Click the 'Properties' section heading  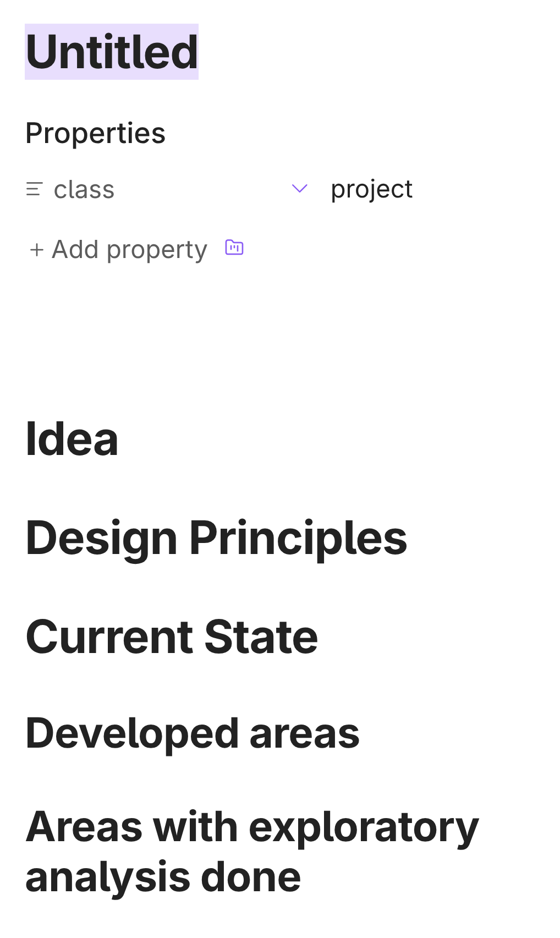coord(95,133)
